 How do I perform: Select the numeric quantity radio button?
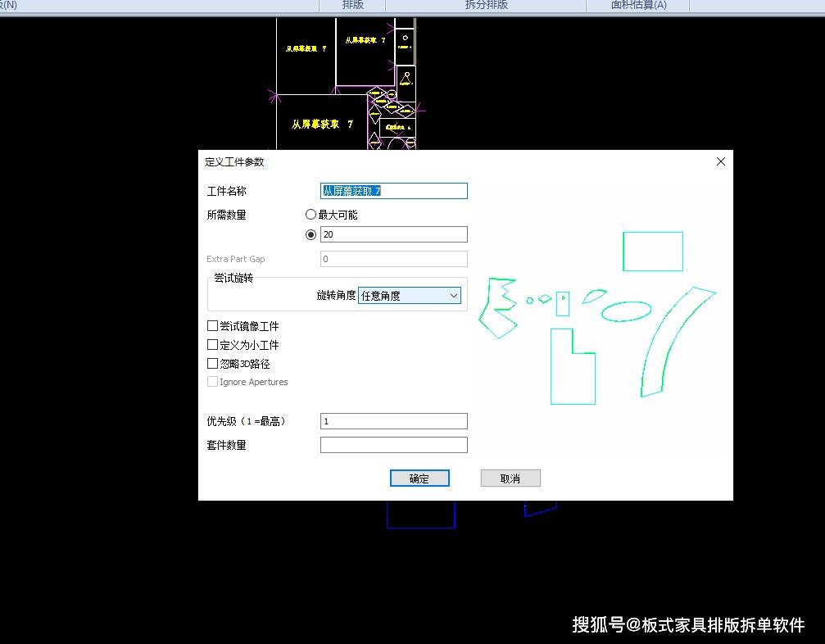point(311,234)
